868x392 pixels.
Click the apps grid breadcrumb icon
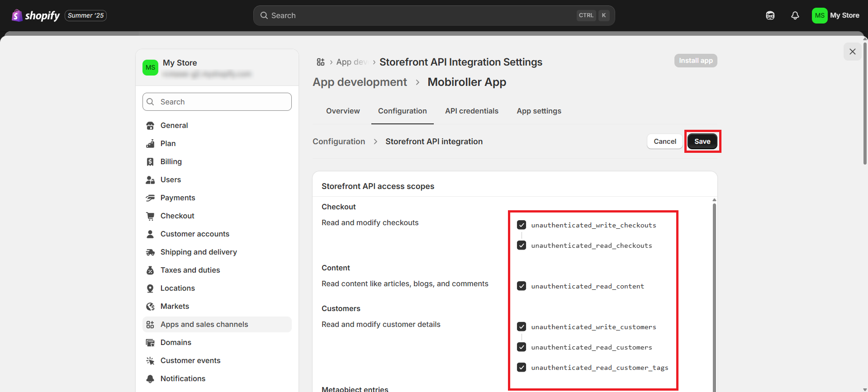pyautogui.click(x=321, y=62)
